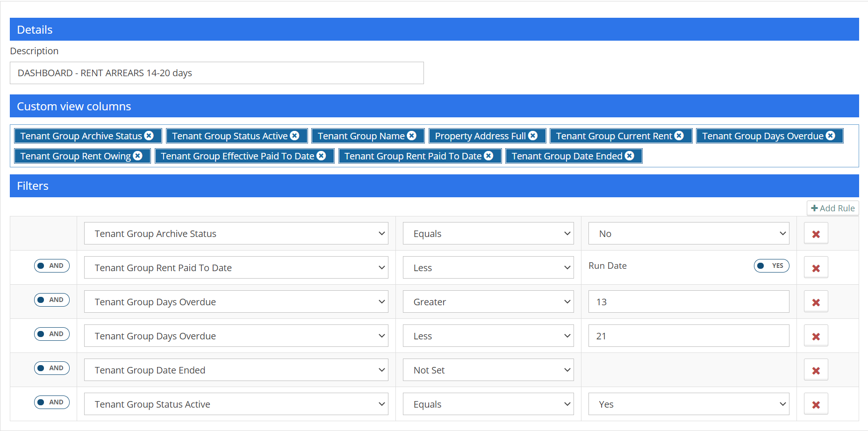Click the Filters section header
The width and height of the screenshot is (868, 431).
[x=434, y=186]
